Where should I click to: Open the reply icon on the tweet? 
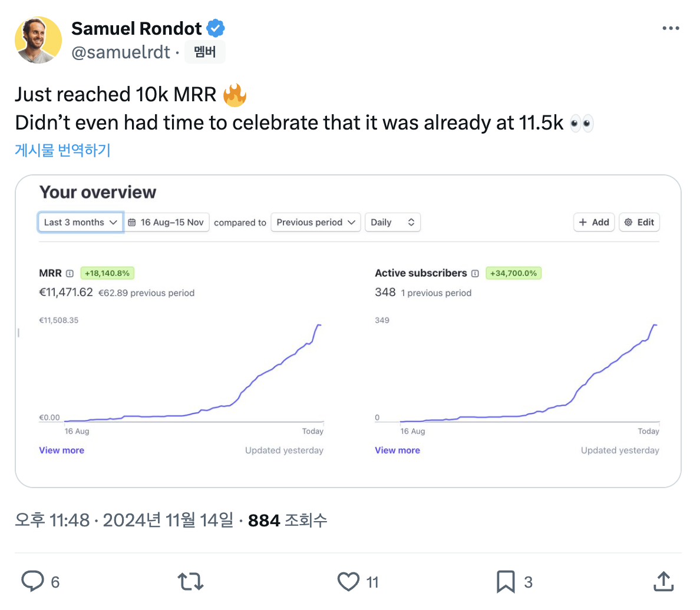coord(32,581)
